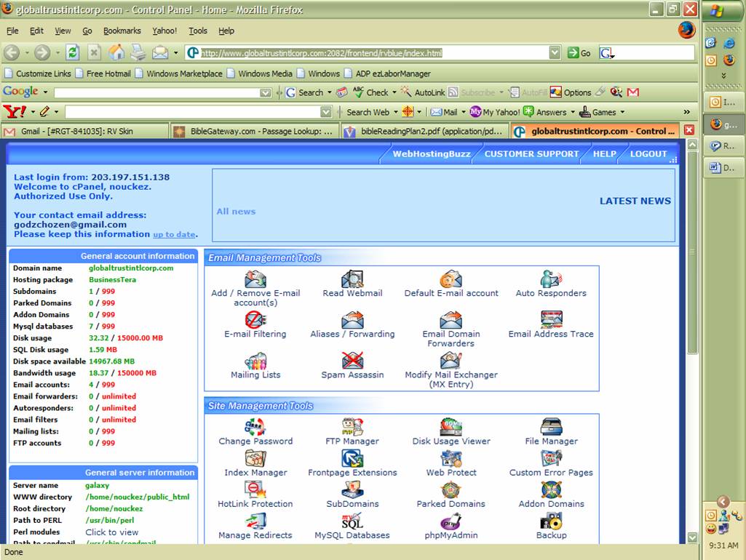Click the 'up to date' link
The height and width of the screenshot is (560, 746).
[174, 235]
